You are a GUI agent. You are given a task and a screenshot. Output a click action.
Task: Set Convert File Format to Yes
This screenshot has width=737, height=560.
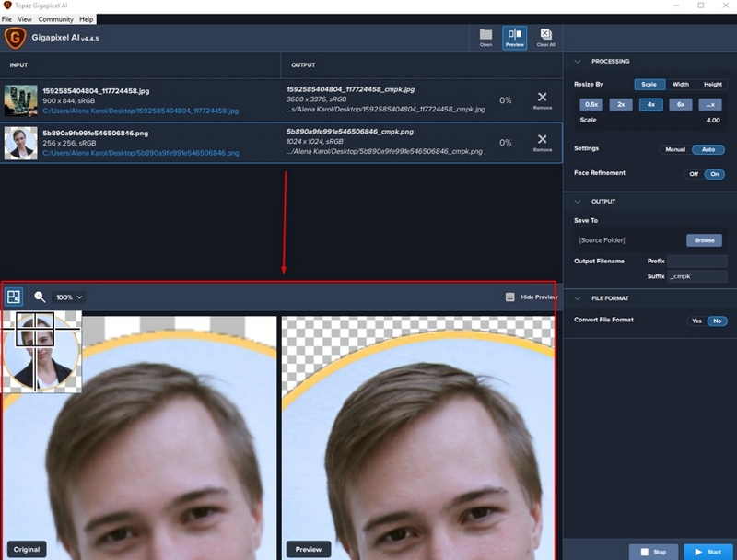[x=696, y=321]
